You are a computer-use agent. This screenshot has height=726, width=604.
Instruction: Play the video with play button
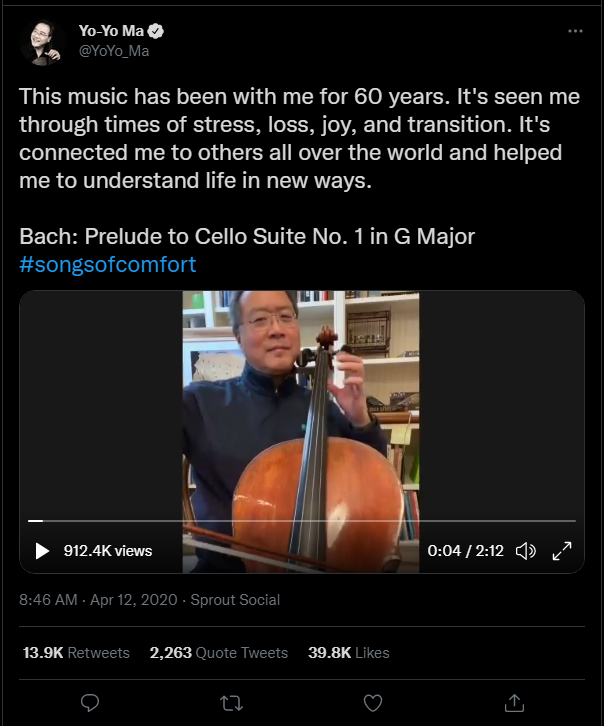tap(42, 551)
